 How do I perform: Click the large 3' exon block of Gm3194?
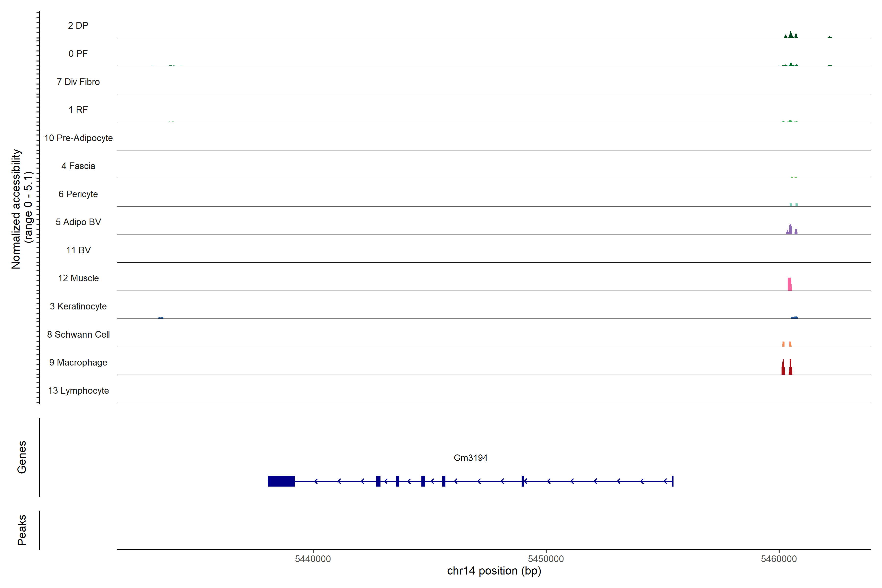point(281,481)
